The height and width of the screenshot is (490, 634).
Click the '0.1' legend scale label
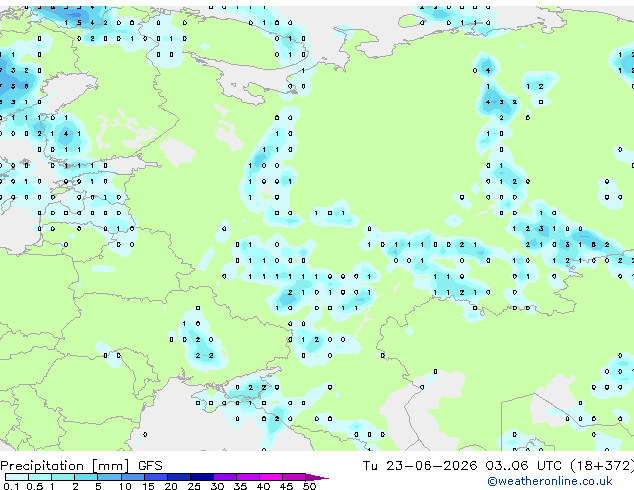tap(11, 486)
